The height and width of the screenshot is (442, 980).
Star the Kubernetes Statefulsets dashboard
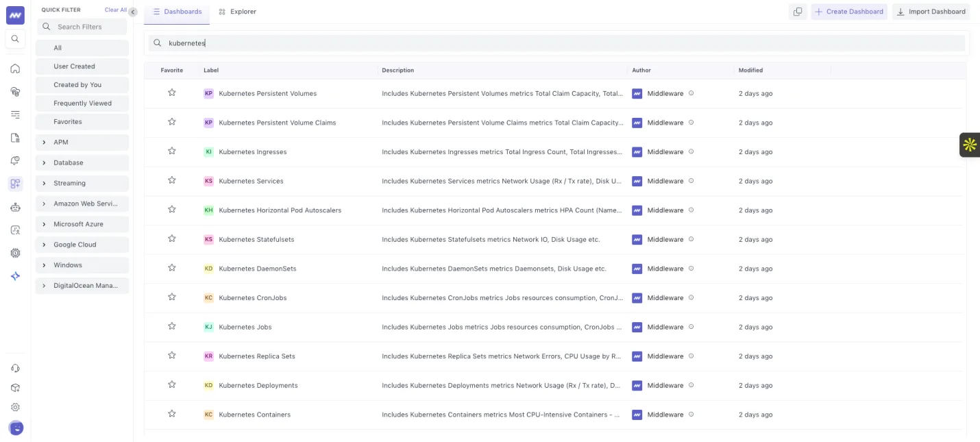pyautogui.click(x=172, y=238)
